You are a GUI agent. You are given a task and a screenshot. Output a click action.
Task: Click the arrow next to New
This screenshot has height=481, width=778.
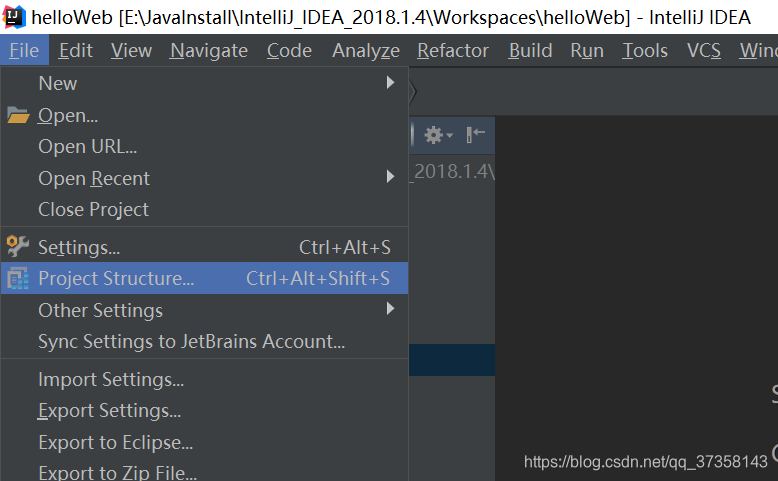(390, 82)
